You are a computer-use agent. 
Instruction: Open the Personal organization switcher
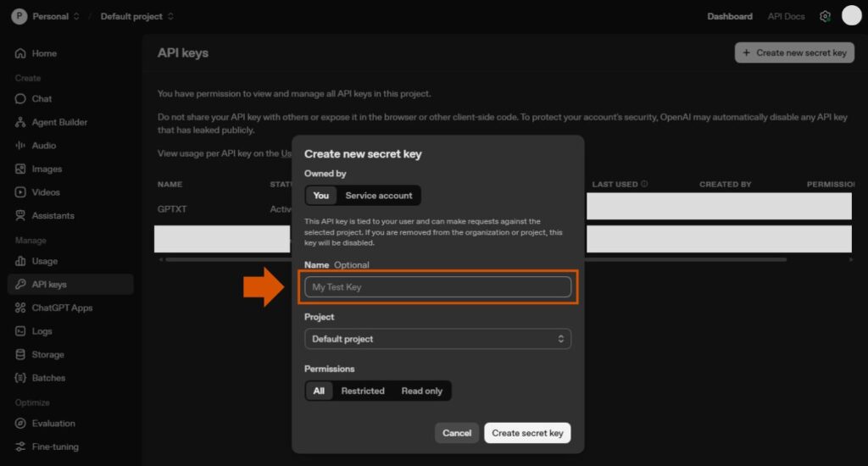point(47,16)
